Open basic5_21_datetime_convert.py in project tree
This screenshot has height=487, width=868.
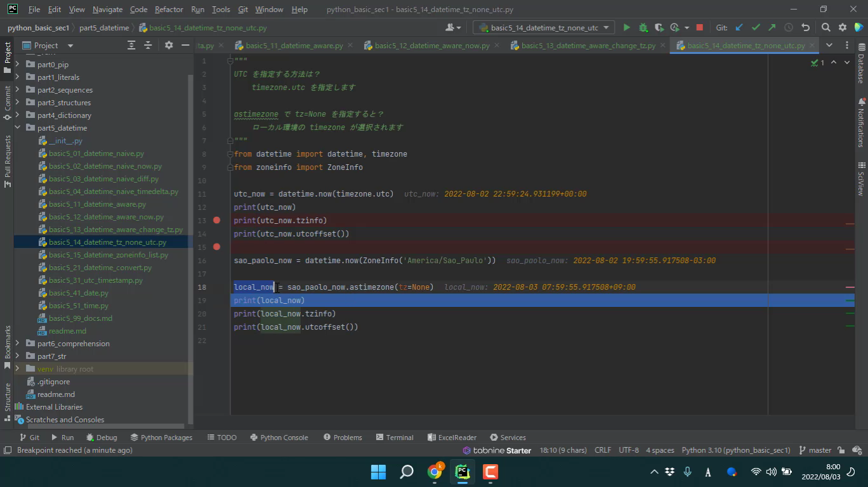[x=100, y=268]
